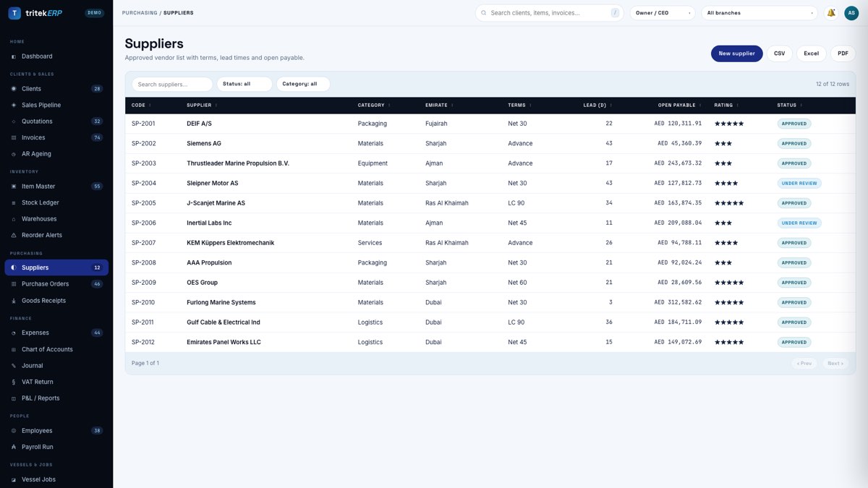
Task: Select supplier Thrustleader Marine Propulsion B.V.
Action: pyautogui.click(x=238, y=163)
